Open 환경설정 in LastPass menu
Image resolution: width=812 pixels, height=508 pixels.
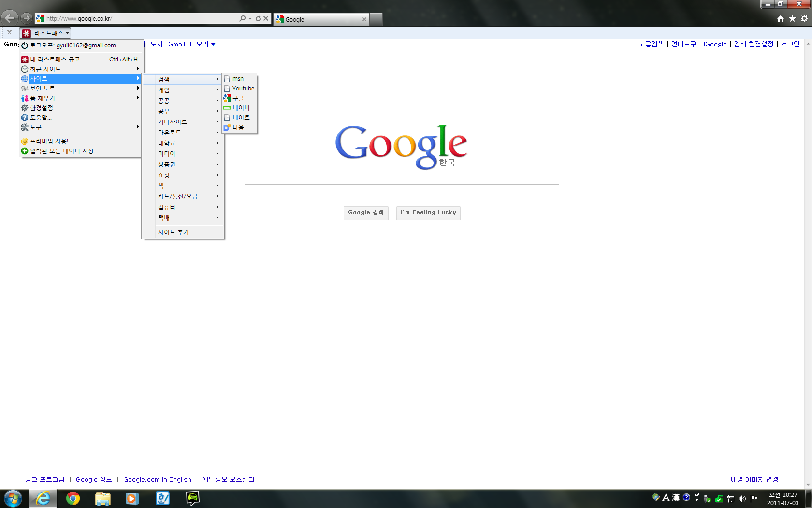point(80,107)
